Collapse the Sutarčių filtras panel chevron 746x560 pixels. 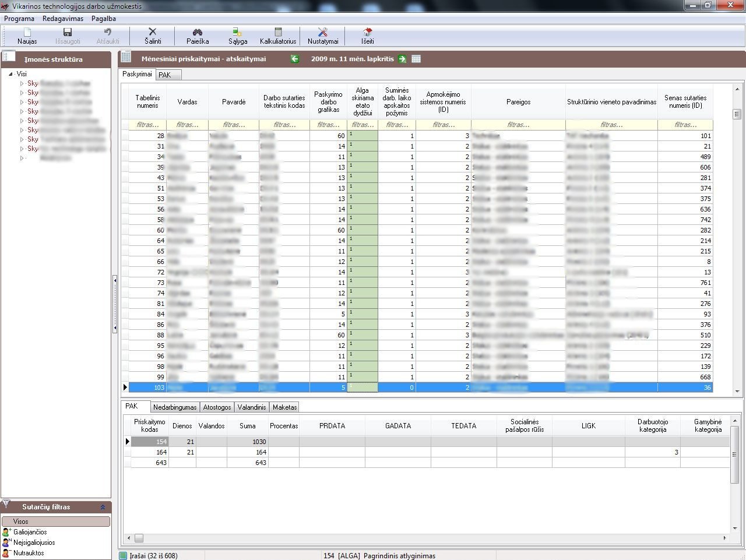103,507
